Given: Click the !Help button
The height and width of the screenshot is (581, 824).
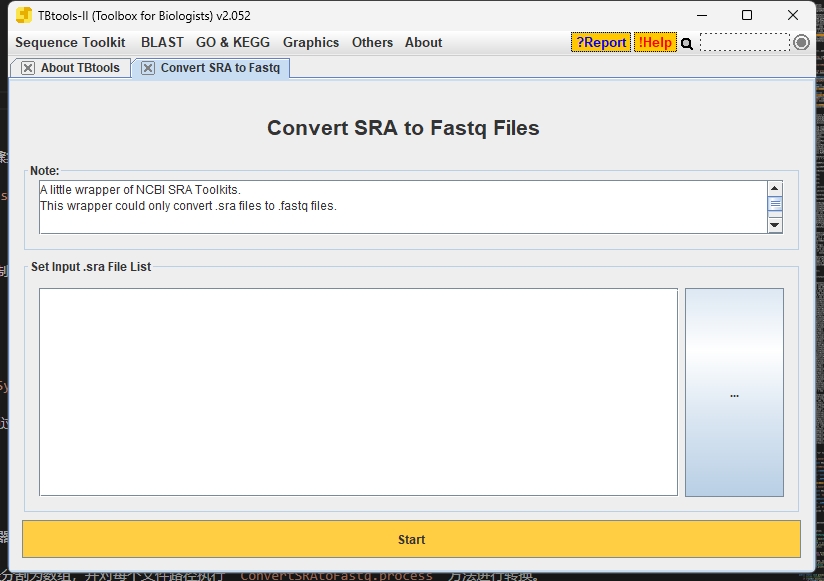Looking at the screenshot, I should coord(655,42).
